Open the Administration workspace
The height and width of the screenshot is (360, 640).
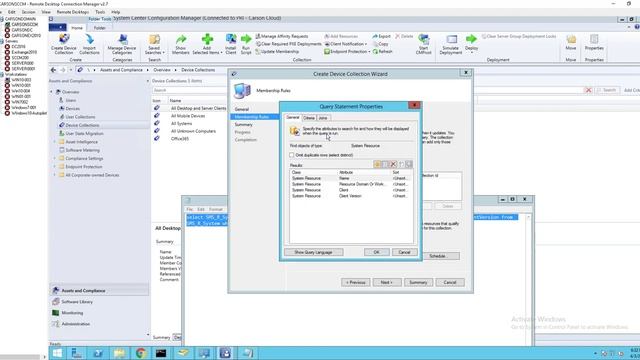click(x=76, y=324)
